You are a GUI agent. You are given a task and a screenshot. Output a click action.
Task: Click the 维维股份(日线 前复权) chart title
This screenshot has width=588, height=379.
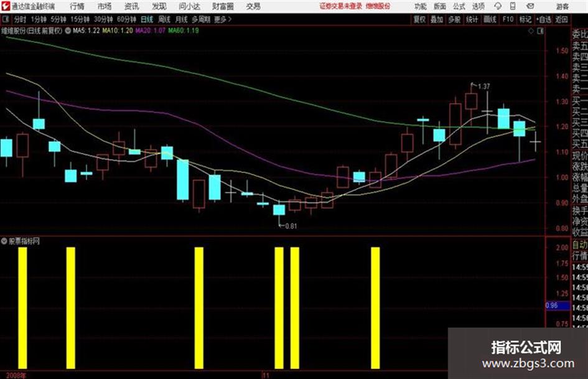point(32,30)
